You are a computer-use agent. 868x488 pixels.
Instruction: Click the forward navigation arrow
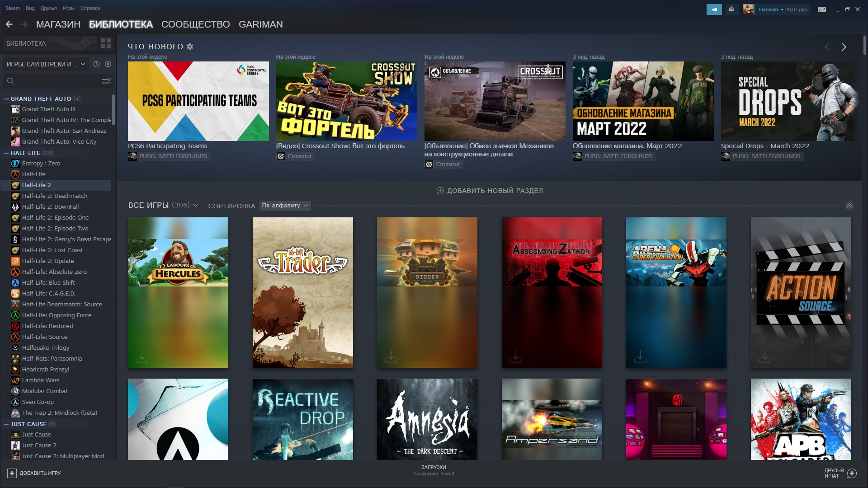(24, 24)
